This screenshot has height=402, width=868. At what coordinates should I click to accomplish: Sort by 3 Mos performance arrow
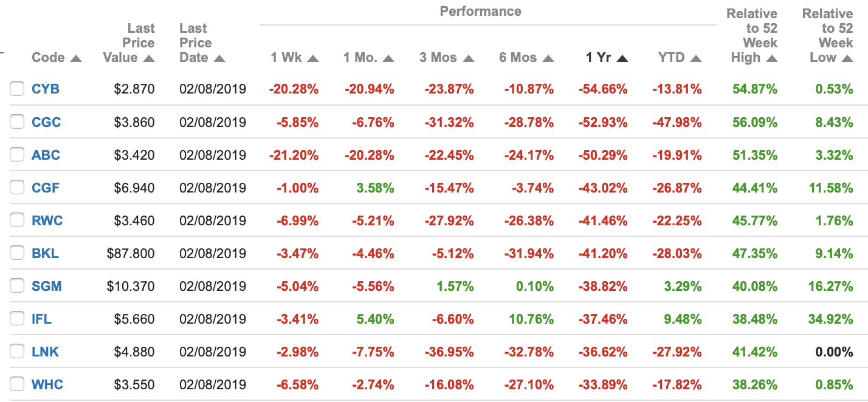coord(469,59)
